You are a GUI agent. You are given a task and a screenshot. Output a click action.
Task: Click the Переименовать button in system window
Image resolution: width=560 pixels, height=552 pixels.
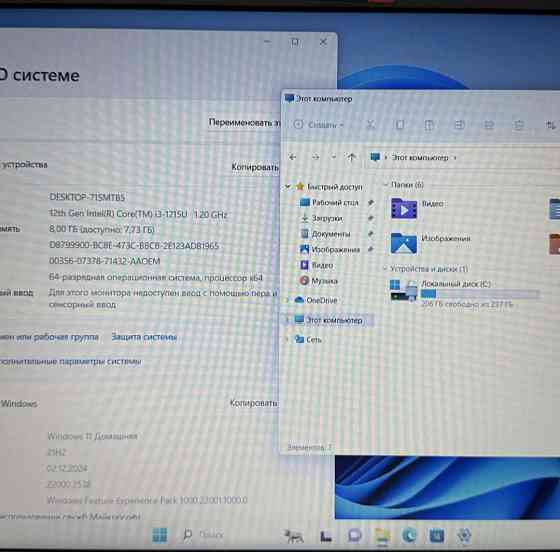pos(244,122)
